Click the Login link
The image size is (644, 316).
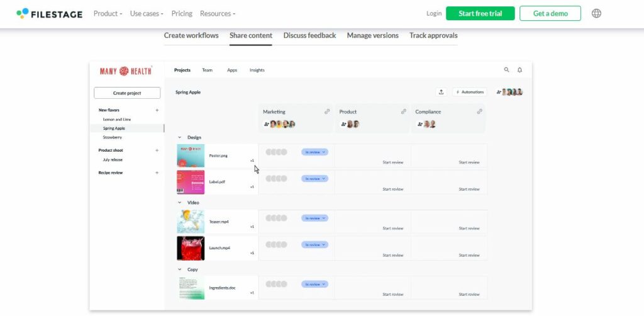coord(434,14)
